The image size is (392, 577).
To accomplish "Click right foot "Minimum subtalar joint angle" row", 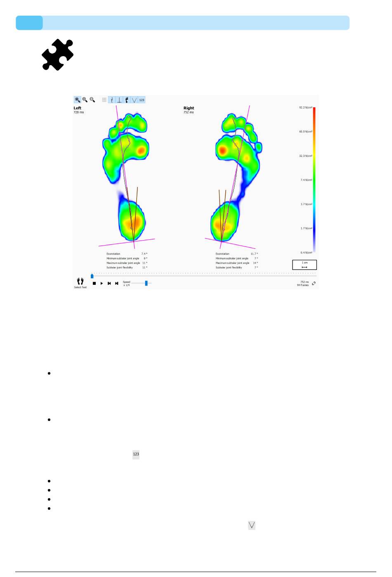I will coord(237,258).
